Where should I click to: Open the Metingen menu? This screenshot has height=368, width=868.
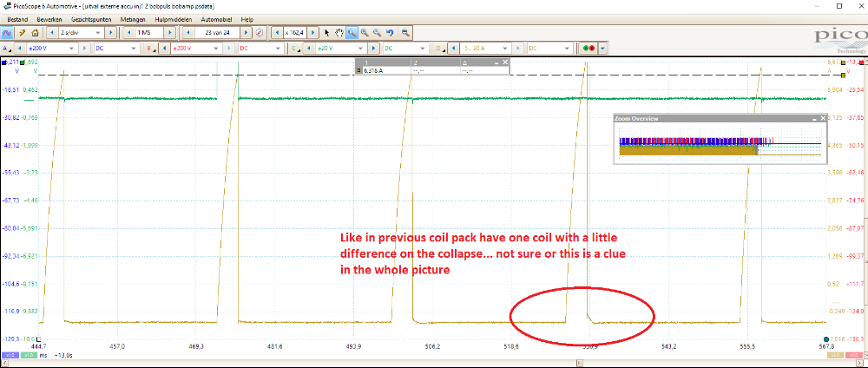[131, 18]
